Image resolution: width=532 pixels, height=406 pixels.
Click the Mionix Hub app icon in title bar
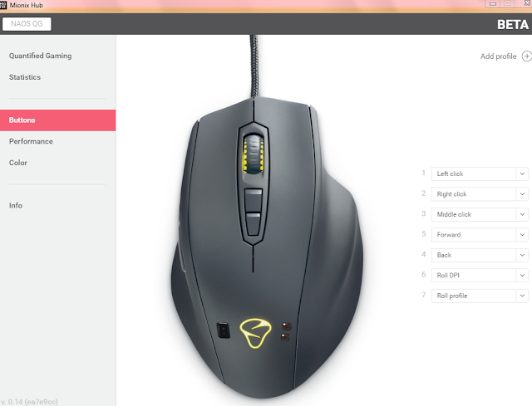point(3,5)
